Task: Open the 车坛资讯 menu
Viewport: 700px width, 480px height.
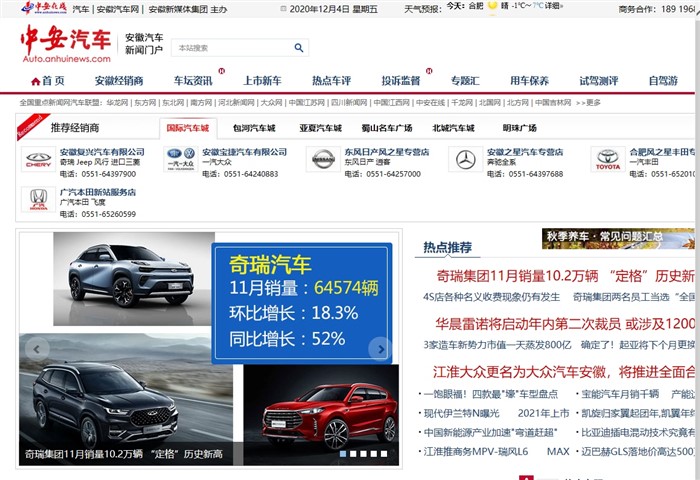Action: 193,81
